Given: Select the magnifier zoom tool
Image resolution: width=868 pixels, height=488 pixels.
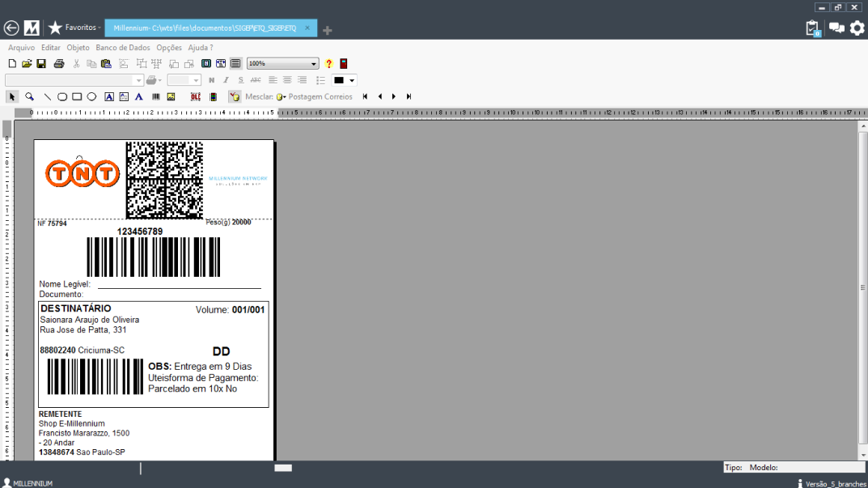Looking at the screenshot, I should (29, 96).
